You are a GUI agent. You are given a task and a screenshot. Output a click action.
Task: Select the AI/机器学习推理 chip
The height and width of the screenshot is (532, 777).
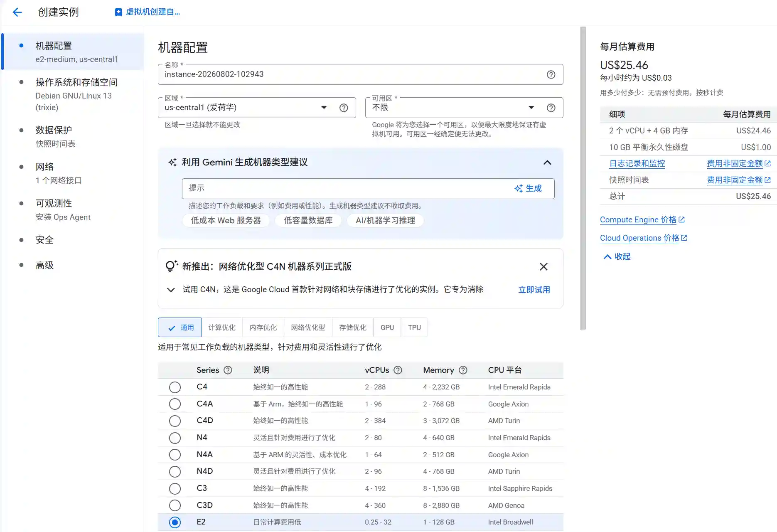click(385, 220)
